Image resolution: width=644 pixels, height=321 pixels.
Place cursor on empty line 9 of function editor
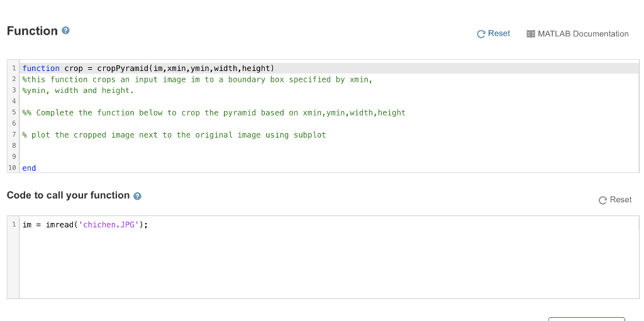[328, 156]
